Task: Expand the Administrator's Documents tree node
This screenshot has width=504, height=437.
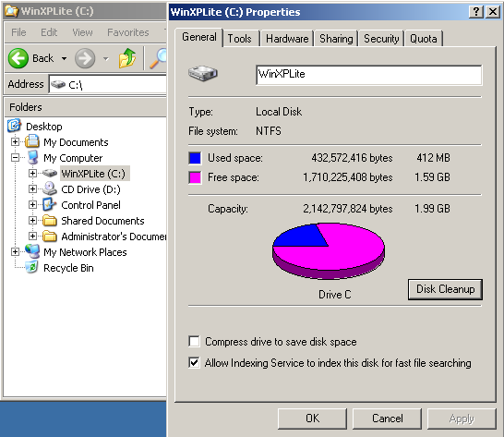Action: [32, 237]
